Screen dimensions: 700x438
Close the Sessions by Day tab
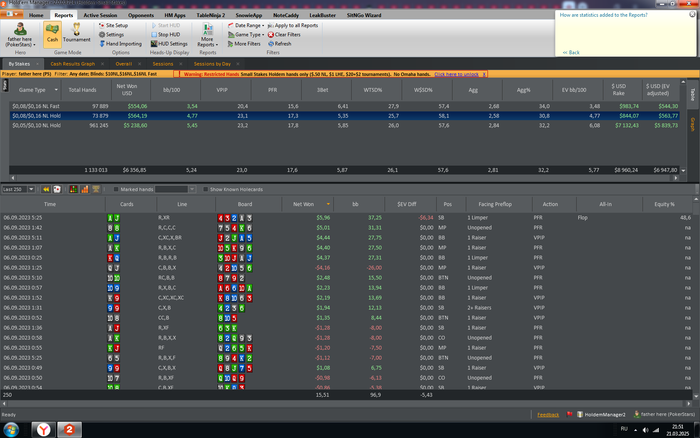point(238,64)
